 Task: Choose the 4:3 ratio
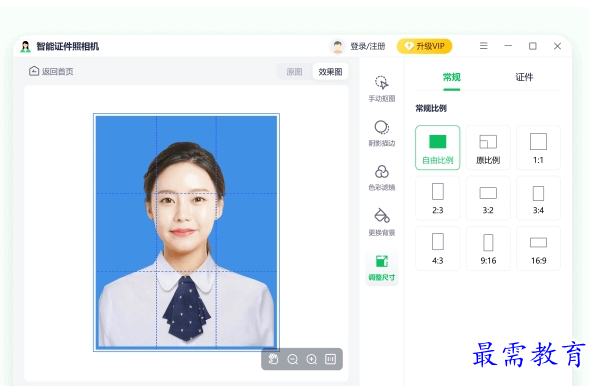pos(438,248)
